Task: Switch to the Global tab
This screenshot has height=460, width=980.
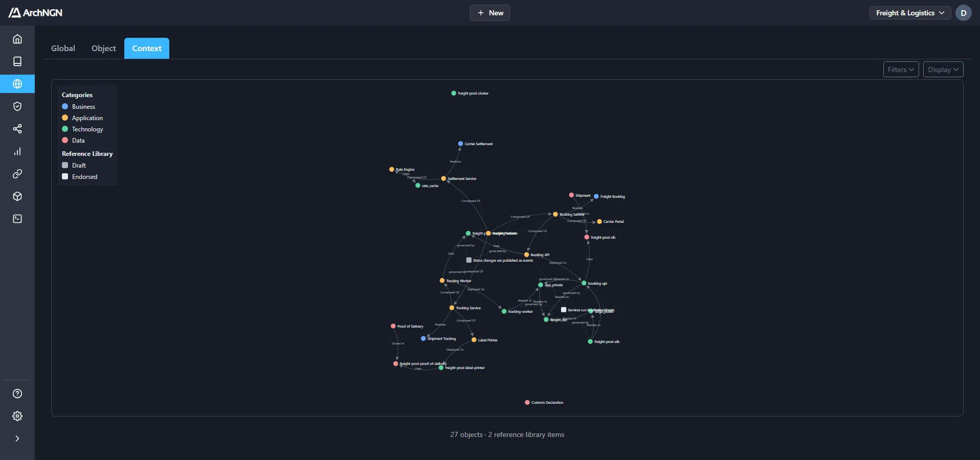Action: 63,48
